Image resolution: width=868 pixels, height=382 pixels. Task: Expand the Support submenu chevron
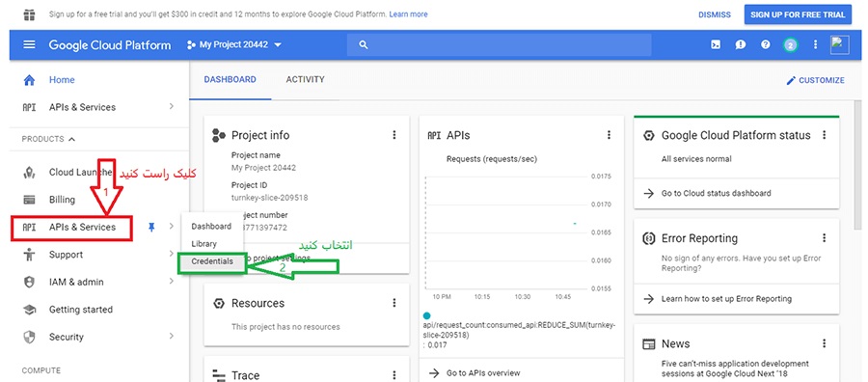(x=171, y=254)
